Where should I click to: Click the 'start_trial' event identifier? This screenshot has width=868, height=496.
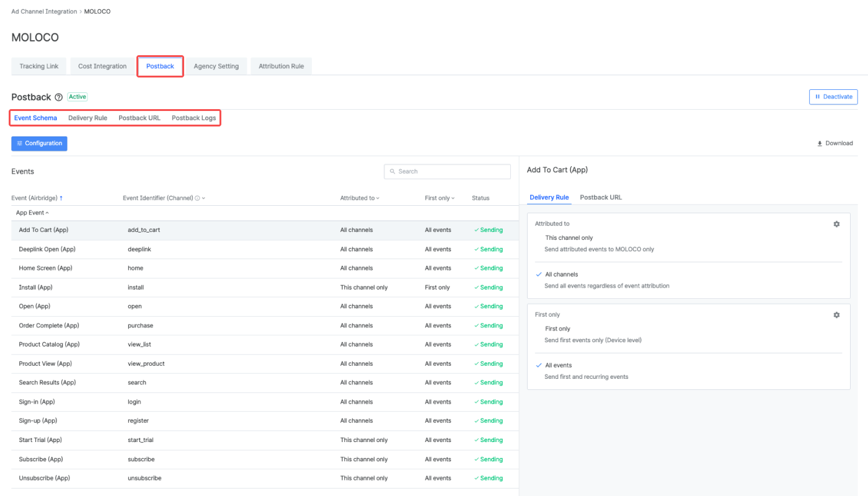coord(141,440)
